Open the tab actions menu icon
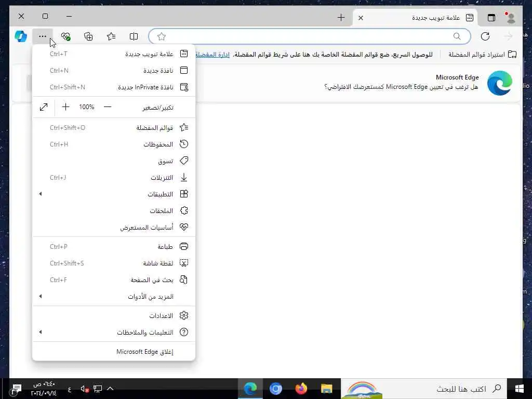 pos(491,18)
